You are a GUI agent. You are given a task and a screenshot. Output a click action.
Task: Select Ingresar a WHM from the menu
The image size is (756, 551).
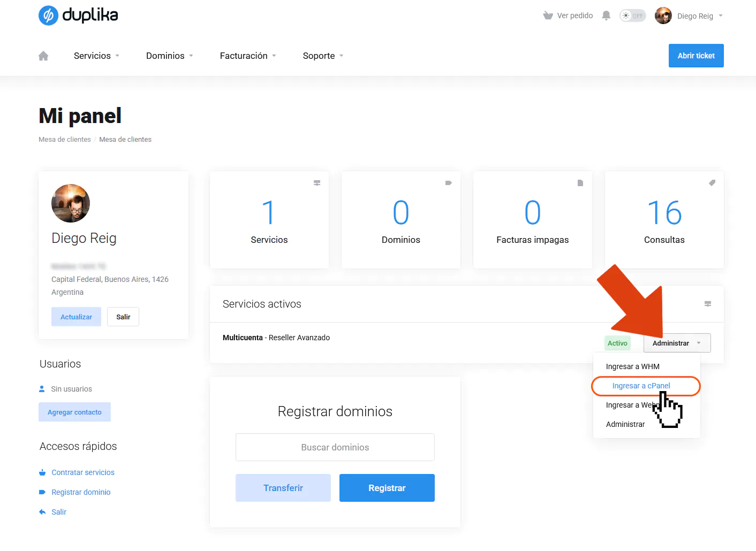[x=632, y=366]
